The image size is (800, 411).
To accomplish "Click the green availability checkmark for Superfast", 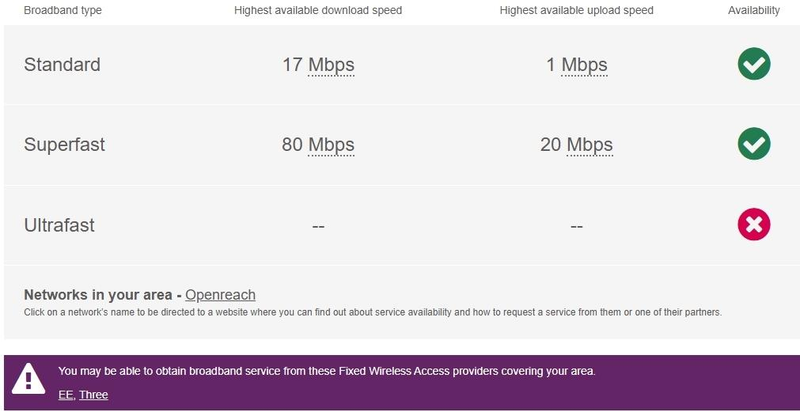I will point(754,144).
